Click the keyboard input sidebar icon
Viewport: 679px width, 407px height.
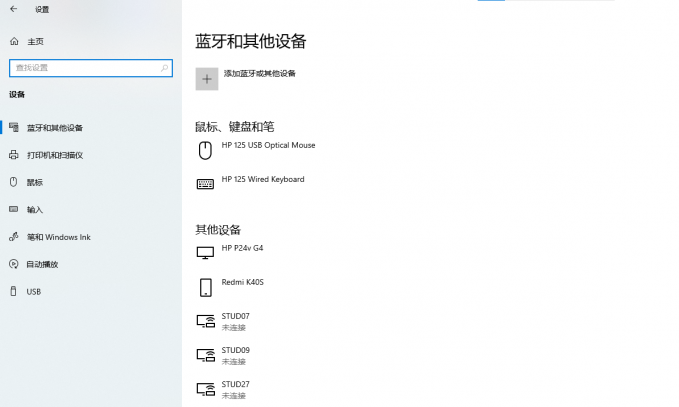[x=14, y=209]
